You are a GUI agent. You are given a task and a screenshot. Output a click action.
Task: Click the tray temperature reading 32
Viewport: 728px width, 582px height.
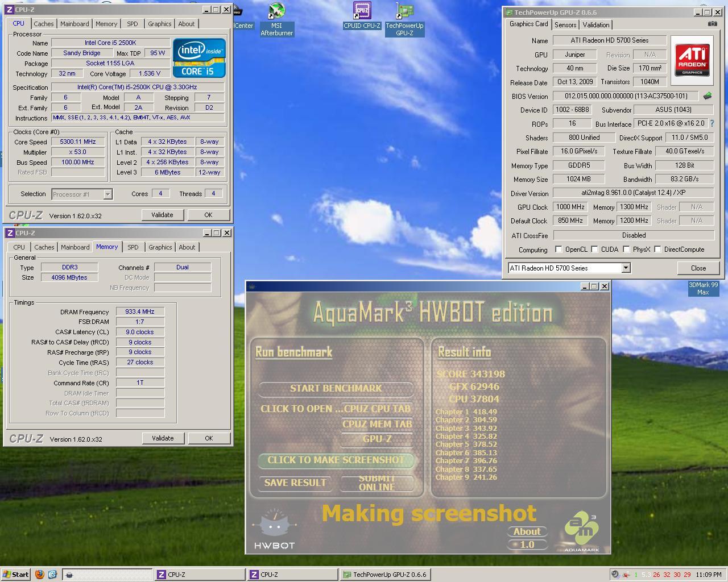pos(667,575)
